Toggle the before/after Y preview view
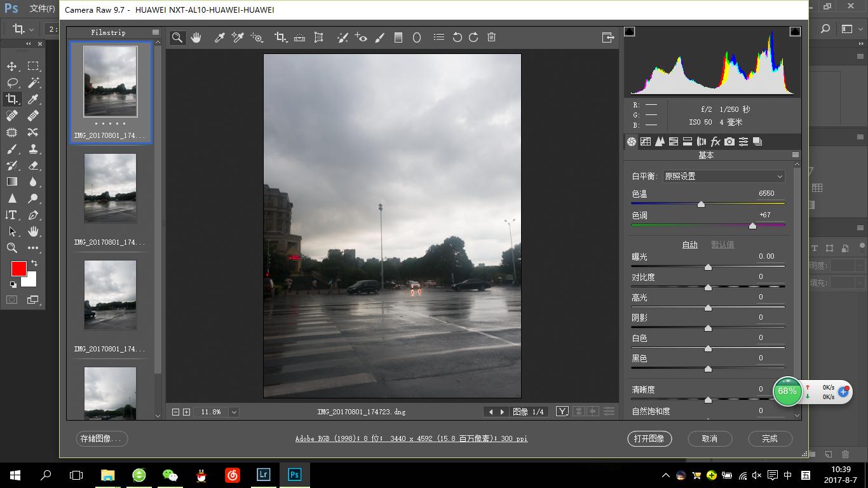This screenshot has width=868, height=488. click(562, 412)
